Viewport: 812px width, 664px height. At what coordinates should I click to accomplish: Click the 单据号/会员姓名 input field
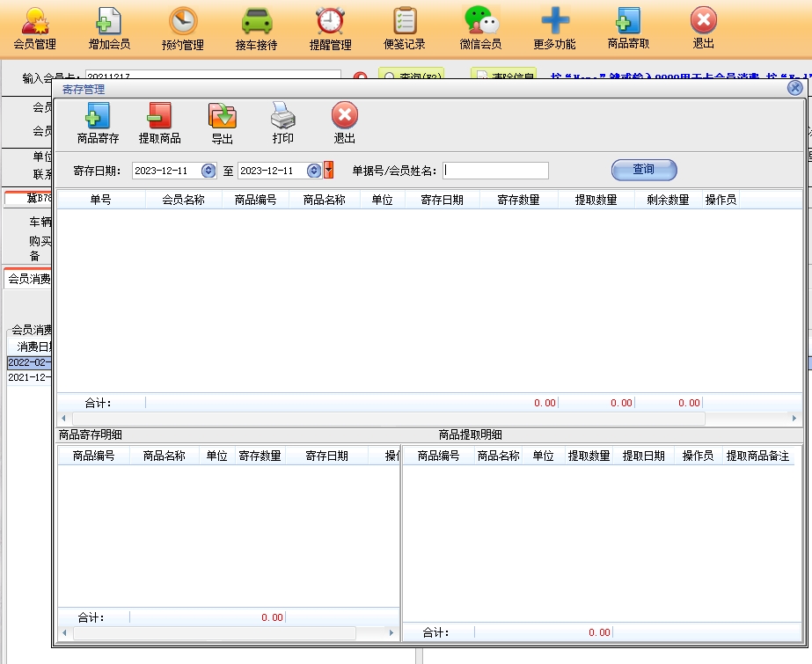tap(495, 171)
